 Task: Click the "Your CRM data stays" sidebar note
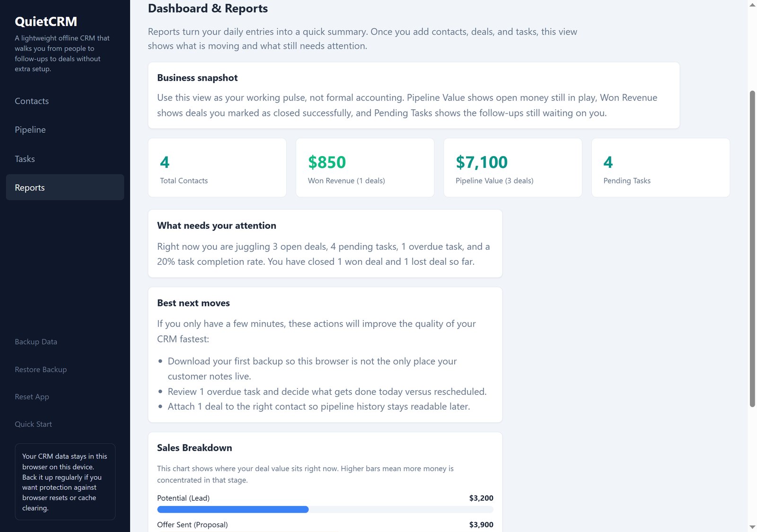(65, 482)
